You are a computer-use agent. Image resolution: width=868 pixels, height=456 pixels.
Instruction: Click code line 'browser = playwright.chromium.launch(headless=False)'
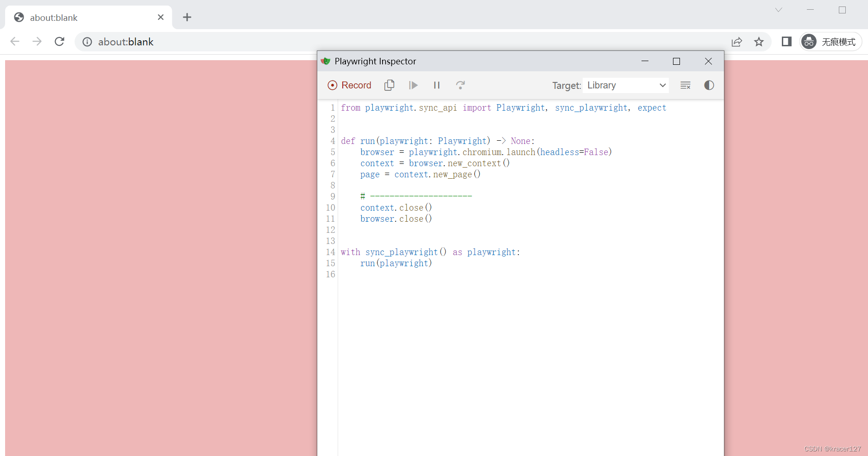pyautogui.click(x=486, y=152)
